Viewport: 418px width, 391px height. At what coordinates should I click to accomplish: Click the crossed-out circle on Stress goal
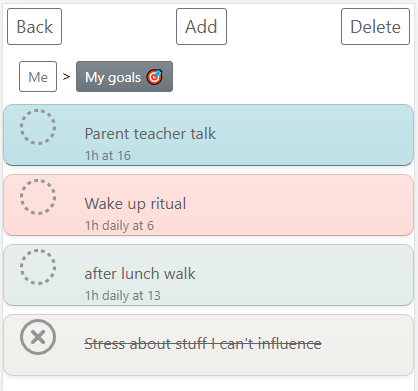[38, 337]
